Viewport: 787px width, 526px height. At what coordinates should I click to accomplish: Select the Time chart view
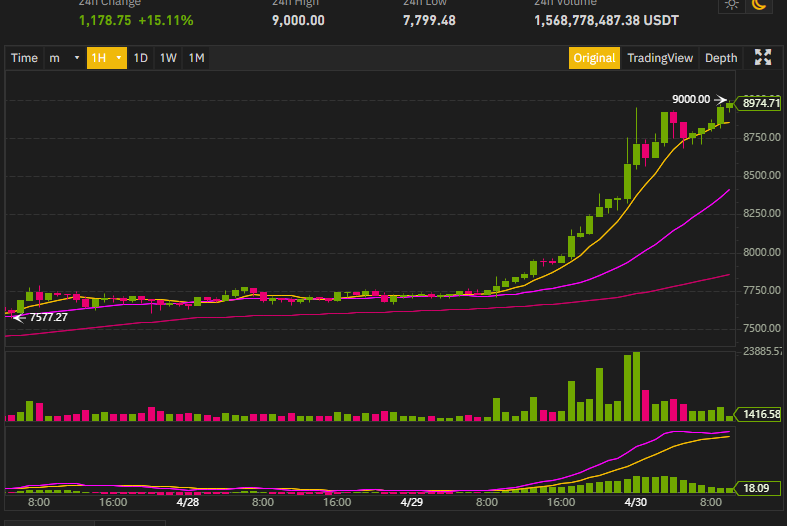(x=24, y=58)
